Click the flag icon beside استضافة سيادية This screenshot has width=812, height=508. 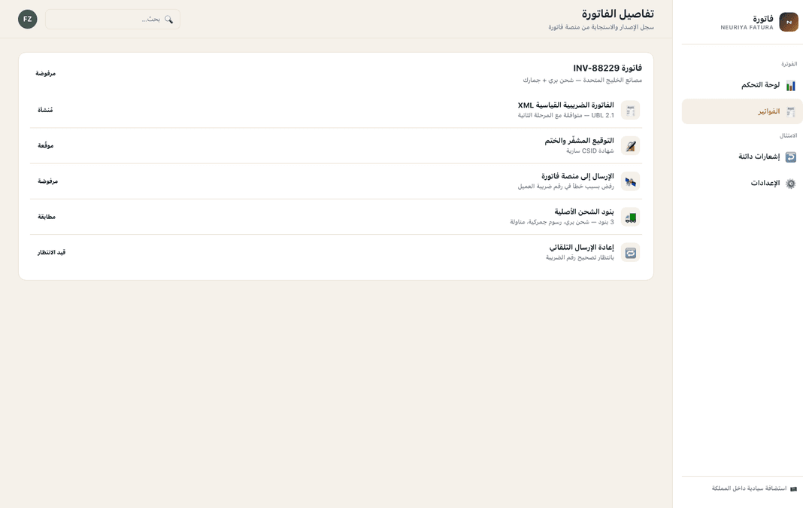(x=793, y=489)
